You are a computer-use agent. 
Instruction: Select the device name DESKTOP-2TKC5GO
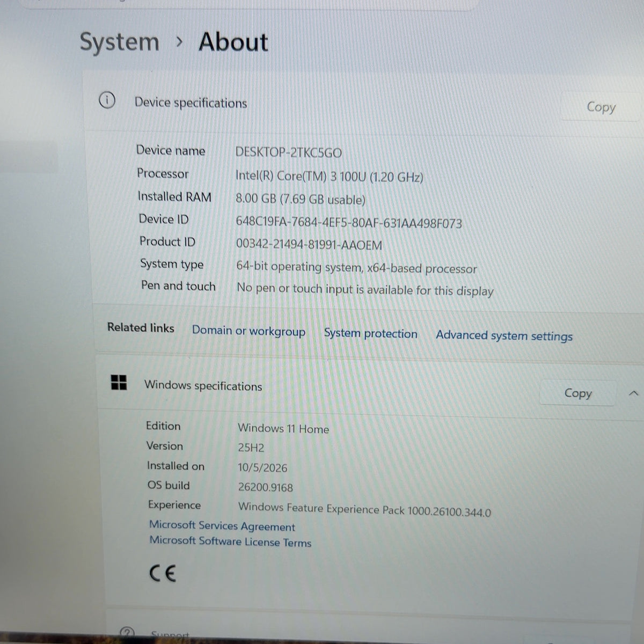tap(288, 152)
